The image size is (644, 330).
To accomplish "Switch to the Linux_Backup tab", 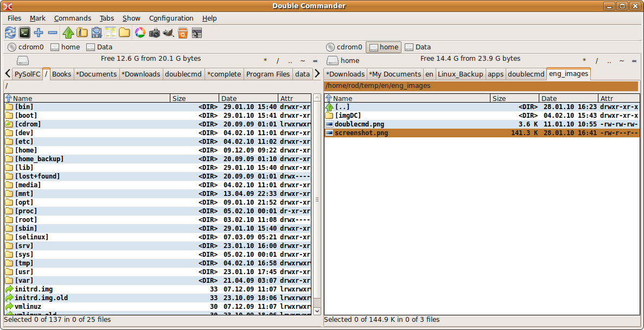I will tap(461, 74).
